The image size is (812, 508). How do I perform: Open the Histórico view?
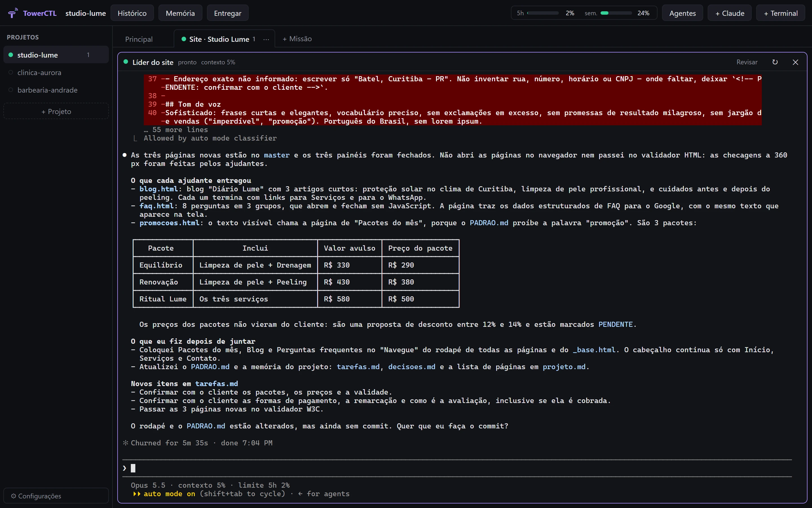(x=132, y=13)
